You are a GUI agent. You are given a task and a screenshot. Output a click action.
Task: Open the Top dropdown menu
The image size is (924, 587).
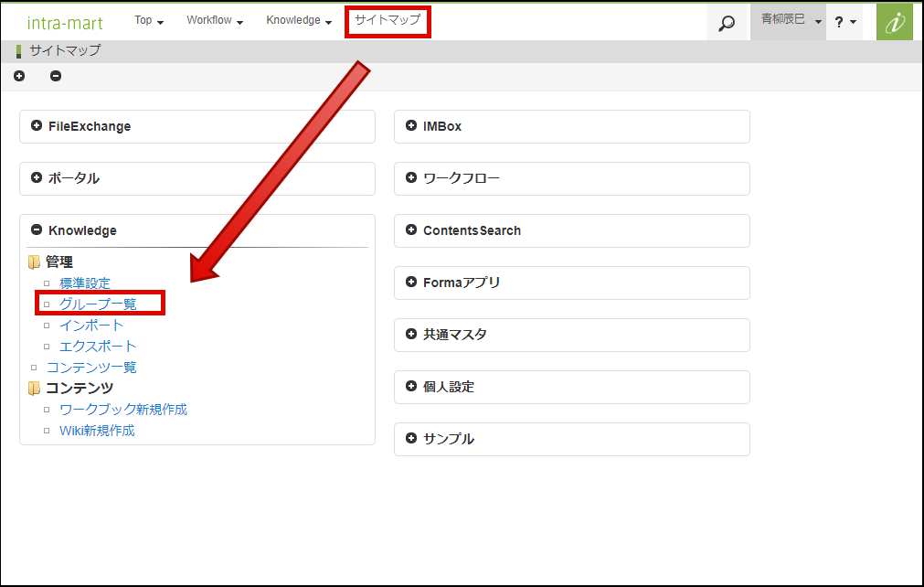(149, 21)
